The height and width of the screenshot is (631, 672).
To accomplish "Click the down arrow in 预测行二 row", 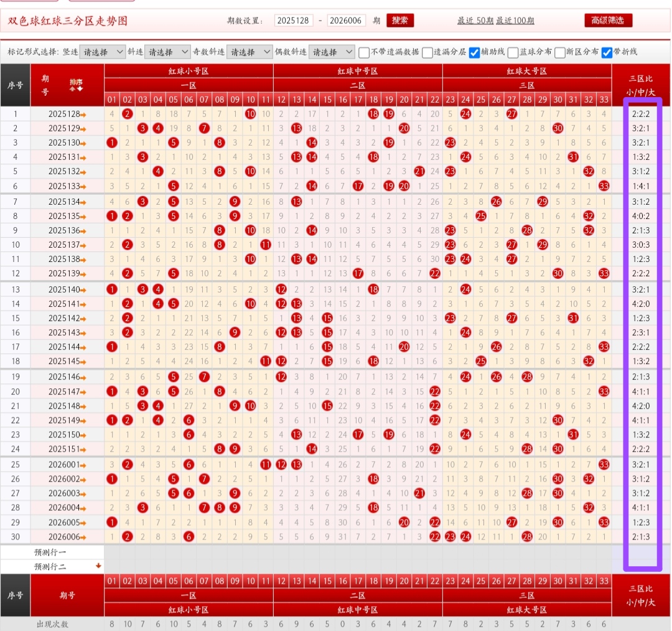I will point(98,566).
